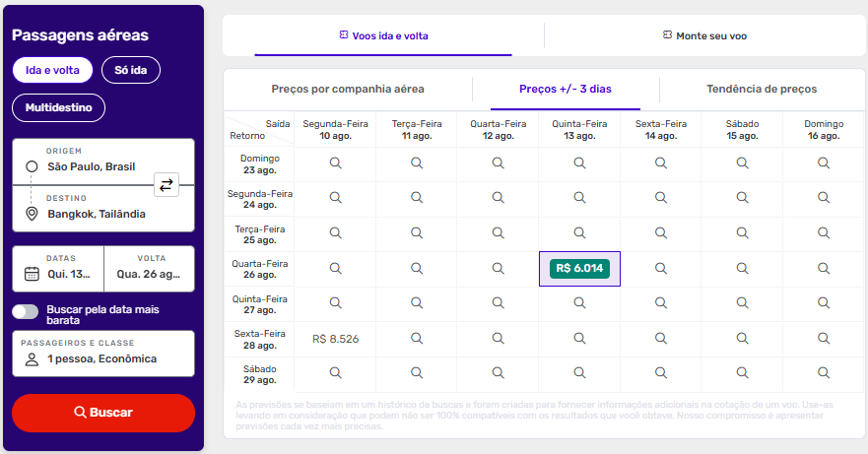
Task: Click magnifier for Saturday 15 ago, return Monday 24 ago
Action: (742, 197)
